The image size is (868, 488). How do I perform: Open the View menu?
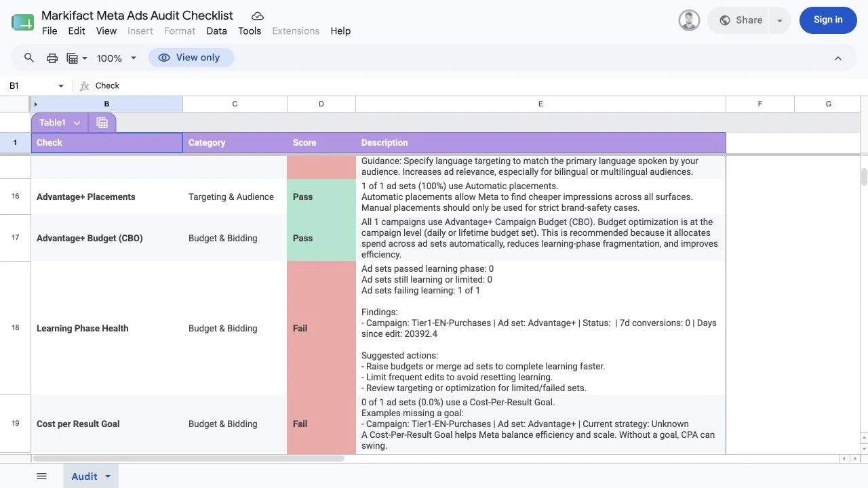[106, 31]
